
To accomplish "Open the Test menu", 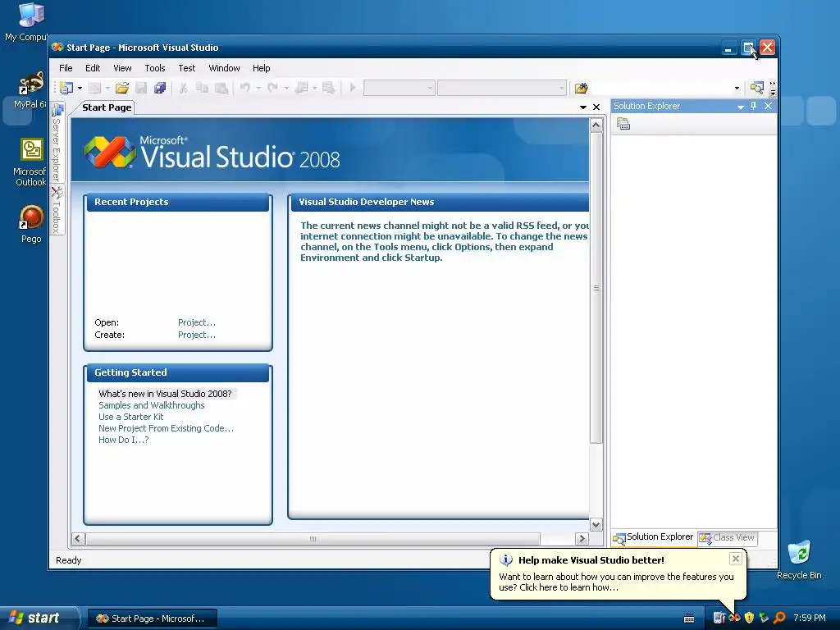I will (x=186, y=68).
